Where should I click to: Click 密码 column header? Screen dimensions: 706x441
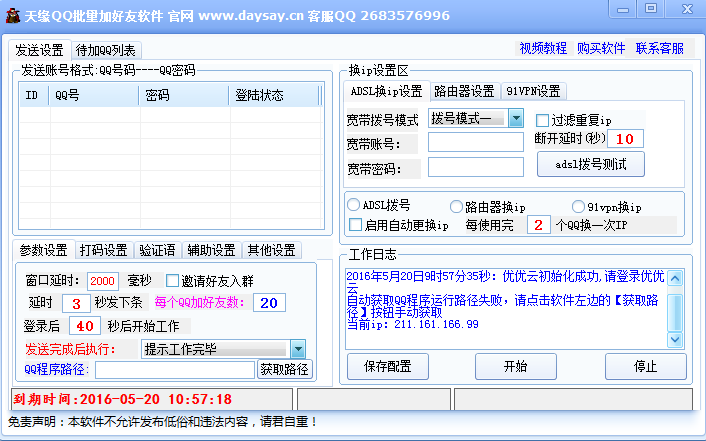coord(184,95)
